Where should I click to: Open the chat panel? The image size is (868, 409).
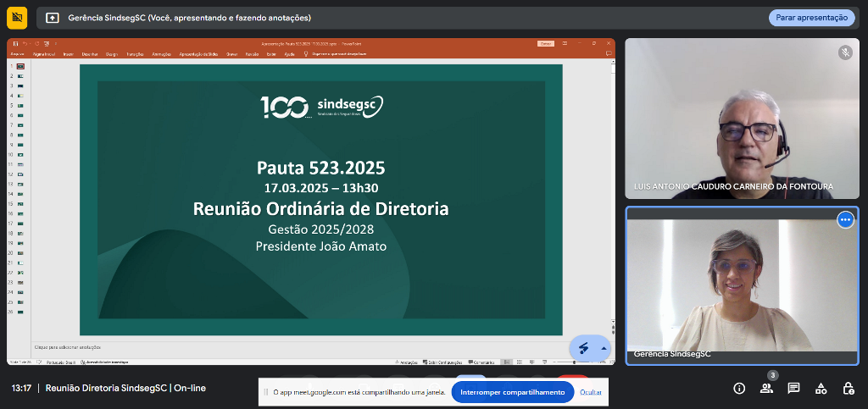(x=793, y=389)
